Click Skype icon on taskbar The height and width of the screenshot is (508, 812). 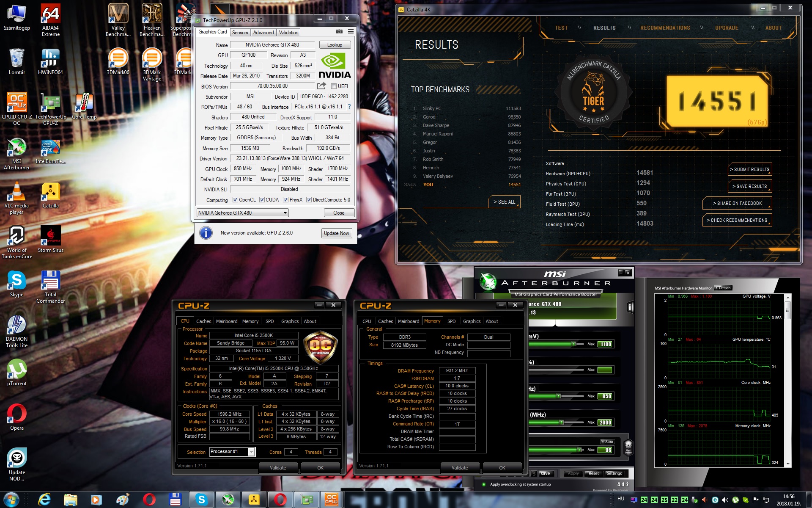coord(201,500)
